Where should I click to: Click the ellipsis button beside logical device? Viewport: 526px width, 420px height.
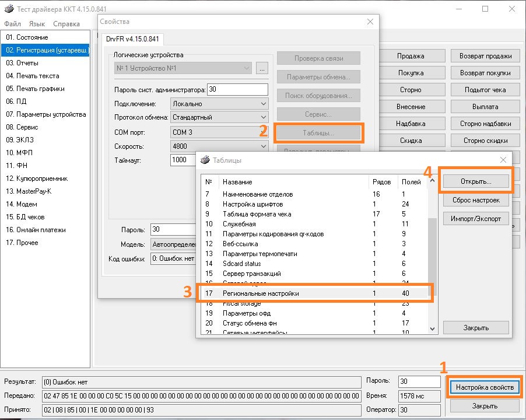point(261,68)
